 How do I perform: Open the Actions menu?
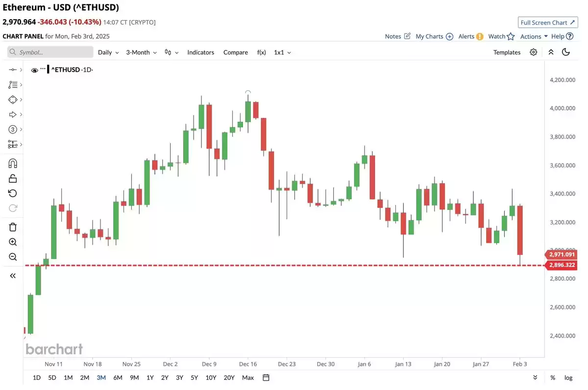(534, 36)
